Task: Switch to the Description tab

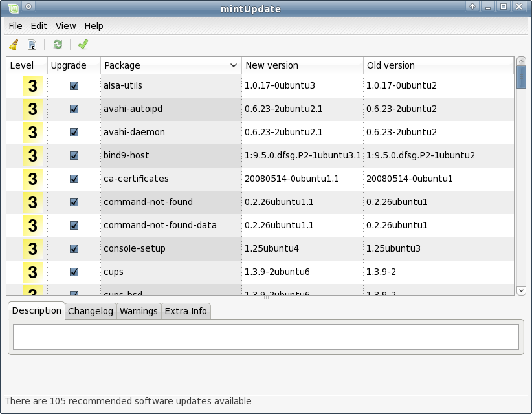Action: click(37, 310)
